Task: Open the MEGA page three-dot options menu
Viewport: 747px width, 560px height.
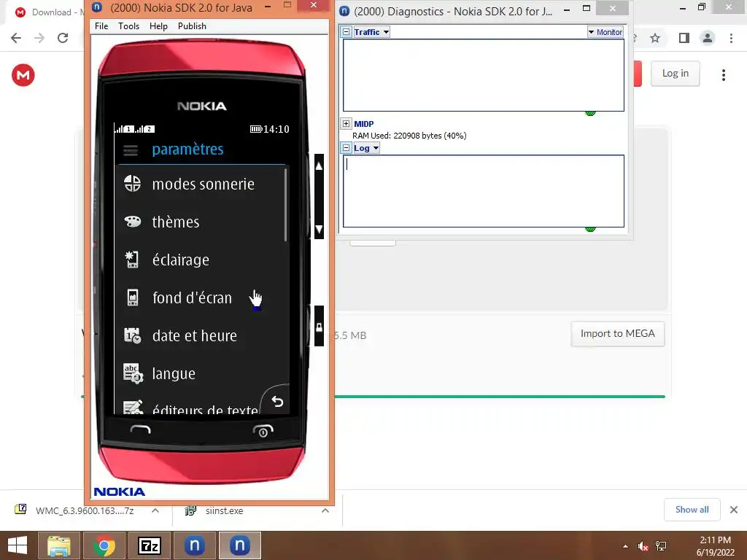Action: pyautogui.click(x=724, y=75)
